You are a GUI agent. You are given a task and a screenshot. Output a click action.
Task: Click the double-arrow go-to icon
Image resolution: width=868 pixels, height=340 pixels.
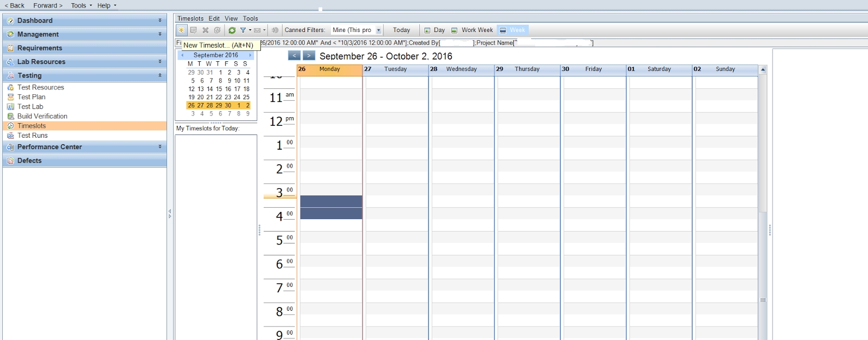pos(275,30)
